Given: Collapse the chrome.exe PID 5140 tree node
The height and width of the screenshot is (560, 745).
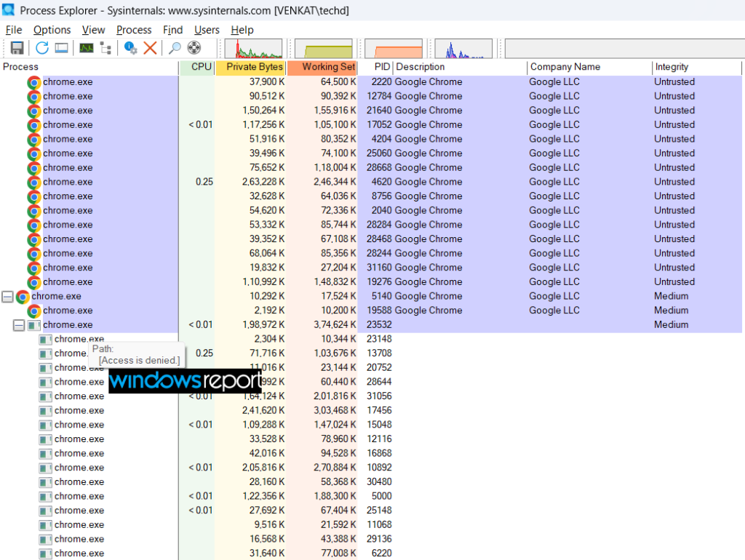Looking at the screenshot, I should click(7, 297).
